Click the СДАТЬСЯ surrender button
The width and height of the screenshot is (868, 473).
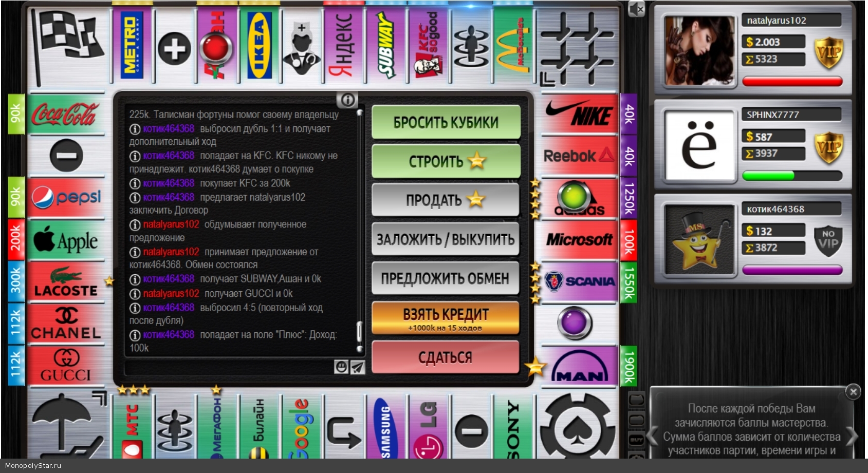point(446,357)
